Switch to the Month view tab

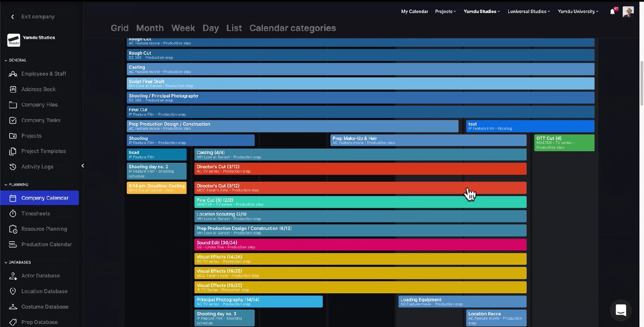coord(150,28)
